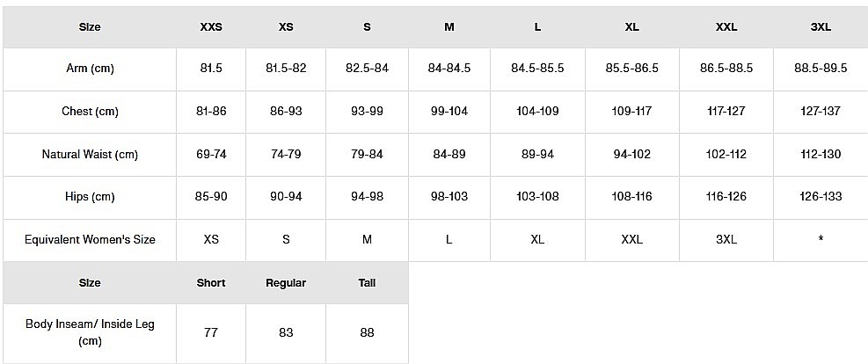Click the XL size column header

631,27
